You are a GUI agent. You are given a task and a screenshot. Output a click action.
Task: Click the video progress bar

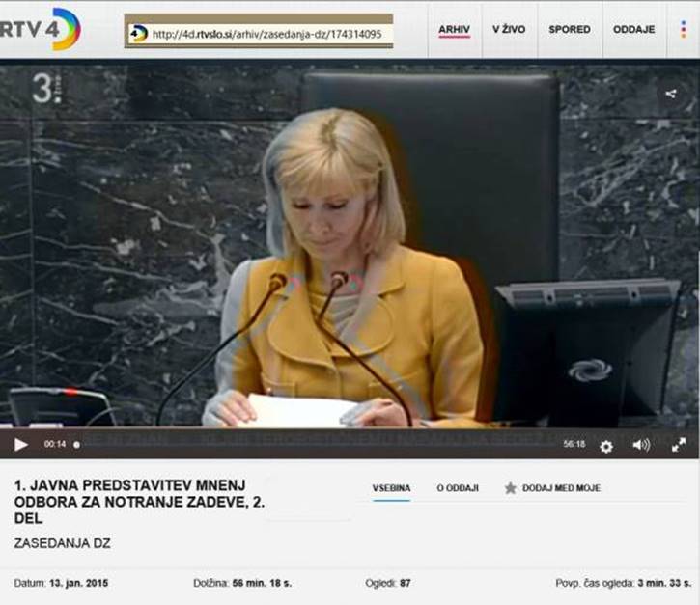319,445
